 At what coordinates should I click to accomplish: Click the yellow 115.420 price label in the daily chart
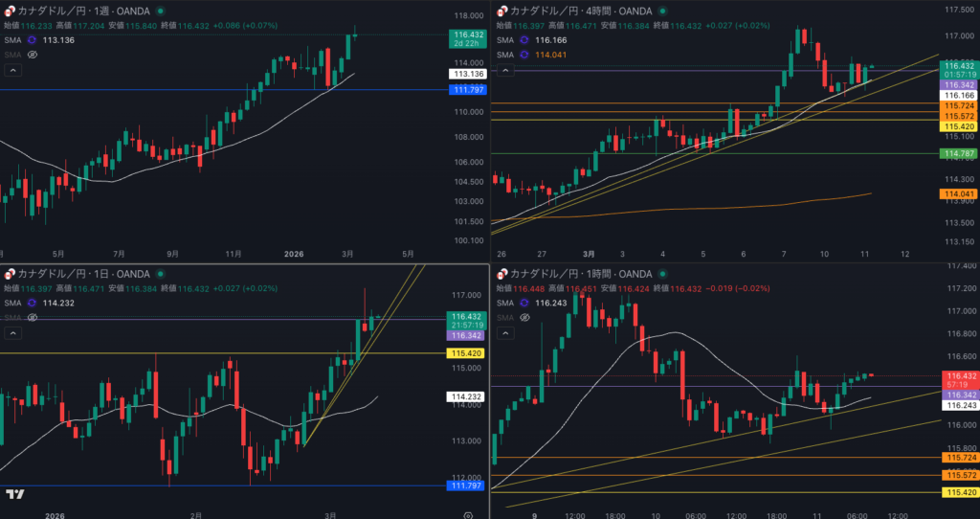click(466, 353)
